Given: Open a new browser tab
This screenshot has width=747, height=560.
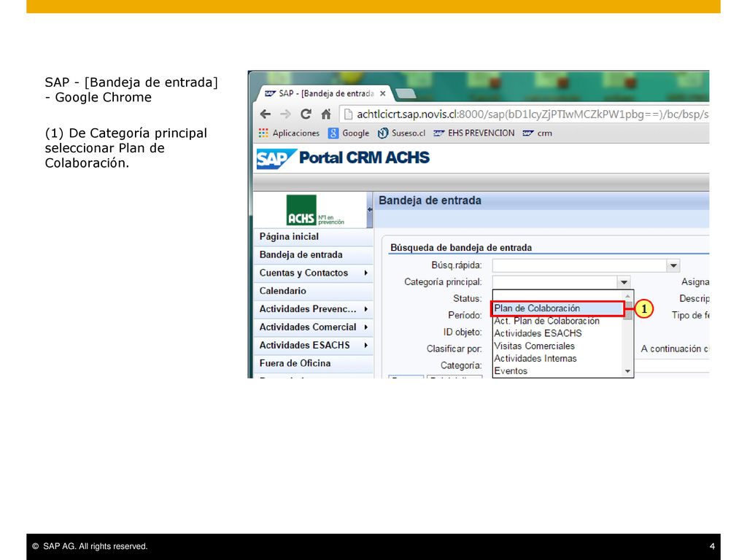Looking at the screenshot, I should pyautogui.click(x=406, y=94).
